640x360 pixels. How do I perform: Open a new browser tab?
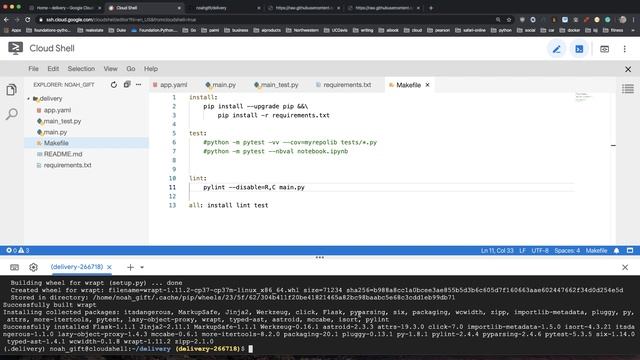pos(431,8)
